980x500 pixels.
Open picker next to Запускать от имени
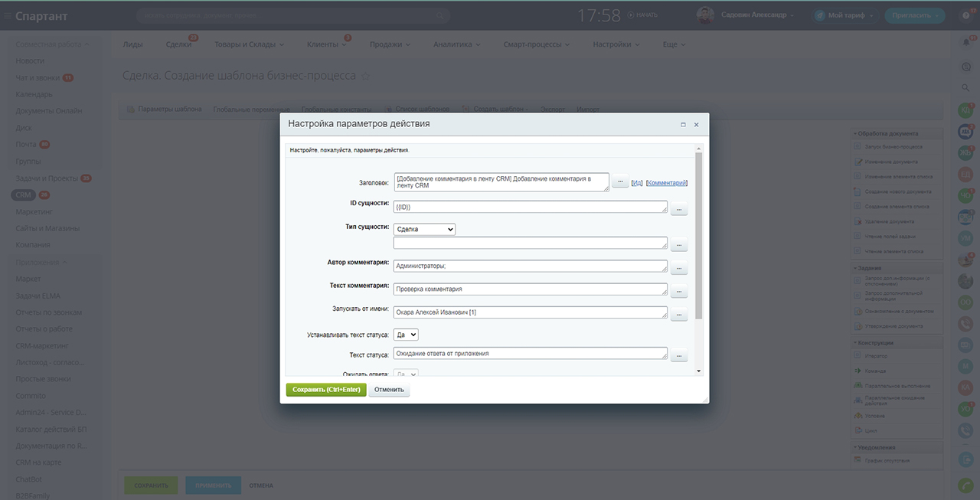tap(678, 315)
